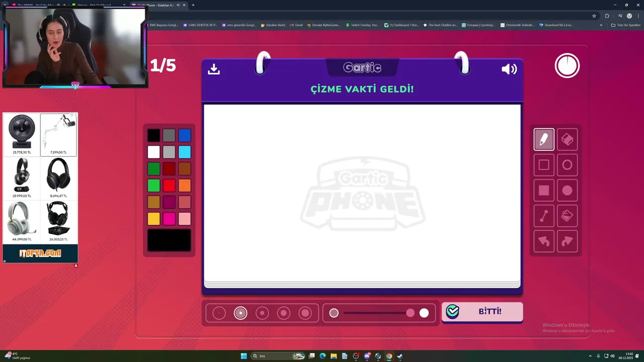
Task: Undo the last drawing stroke
Action: click(x=543, y=242)
